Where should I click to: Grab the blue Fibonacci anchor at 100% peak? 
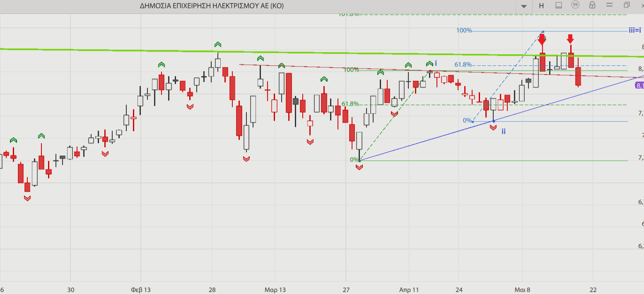[543, 32]
